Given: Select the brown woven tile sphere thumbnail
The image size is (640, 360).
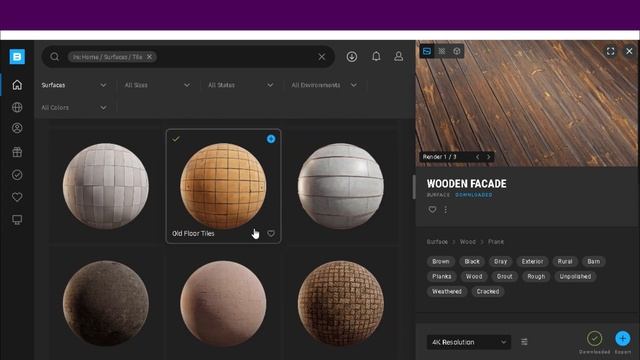Looking at the screenshot, I should [x=341, y=304].
